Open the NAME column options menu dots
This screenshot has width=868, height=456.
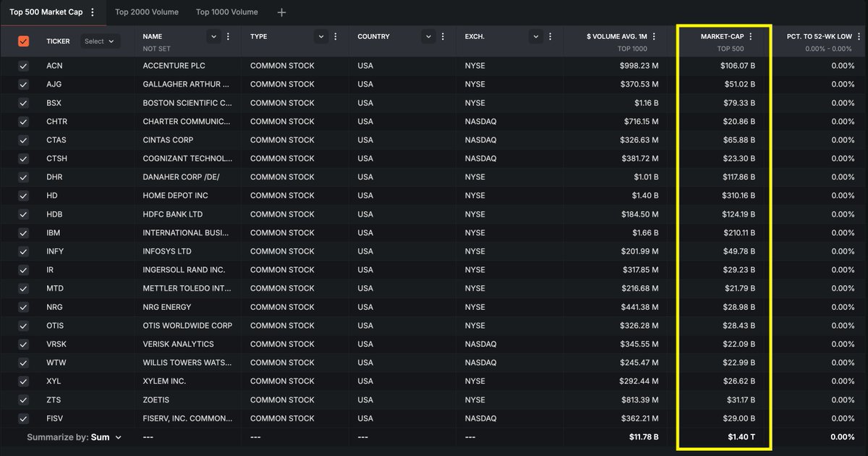(x=229, y=36)
